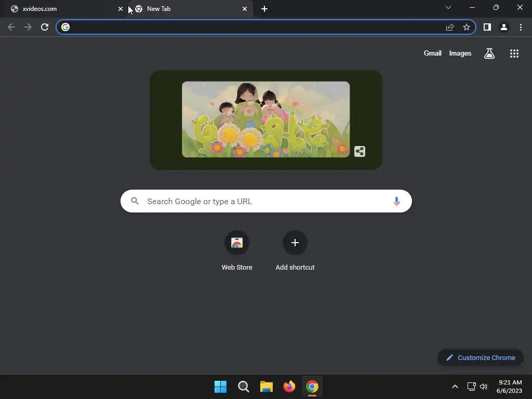Open the Windows Start menu
The width and height of the screenshot is (532, 399).
(x=220, y=387)
